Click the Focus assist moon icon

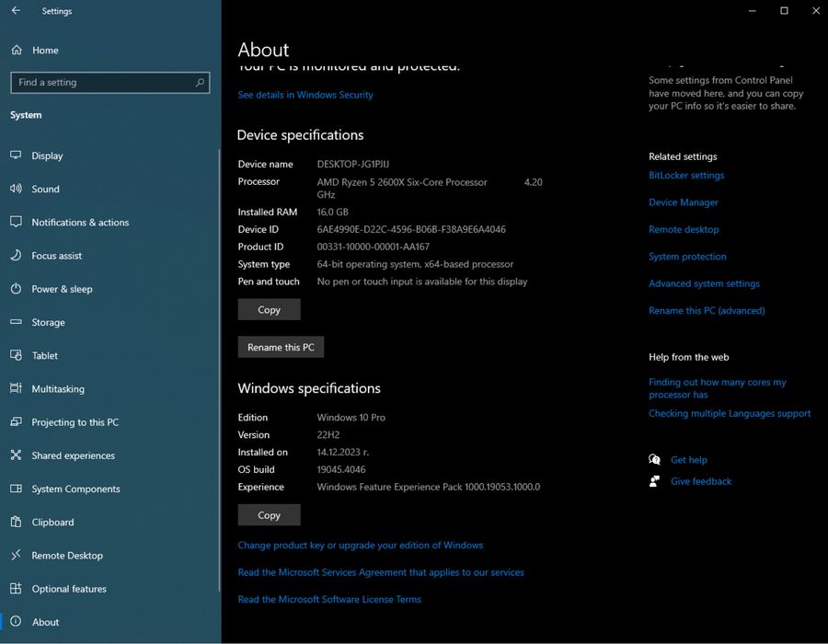point(16,255)
